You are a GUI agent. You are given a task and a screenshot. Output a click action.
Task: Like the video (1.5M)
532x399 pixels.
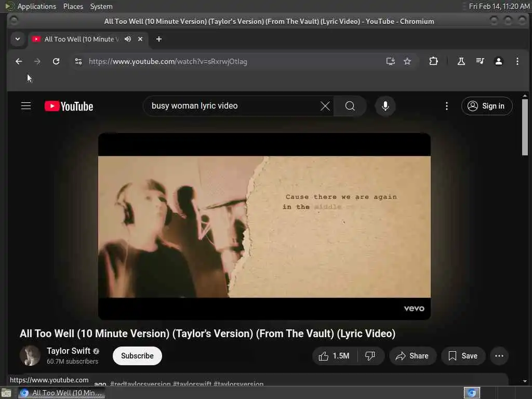point(334,356)
